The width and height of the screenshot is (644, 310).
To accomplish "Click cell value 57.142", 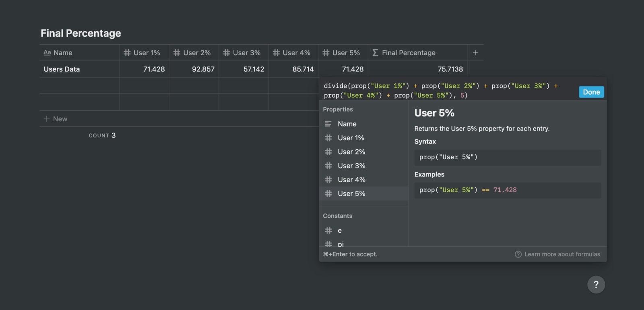I will [x=244, y=69].
